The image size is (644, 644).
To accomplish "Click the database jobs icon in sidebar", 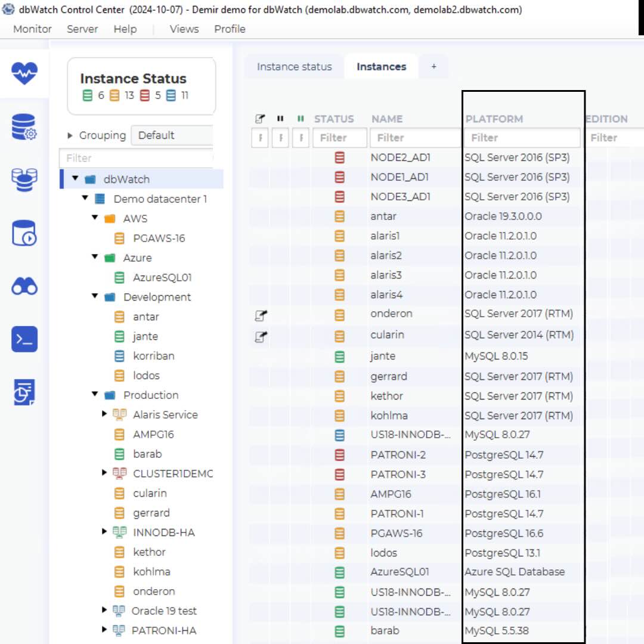I will pyautogui.click(x=24, y=233).
